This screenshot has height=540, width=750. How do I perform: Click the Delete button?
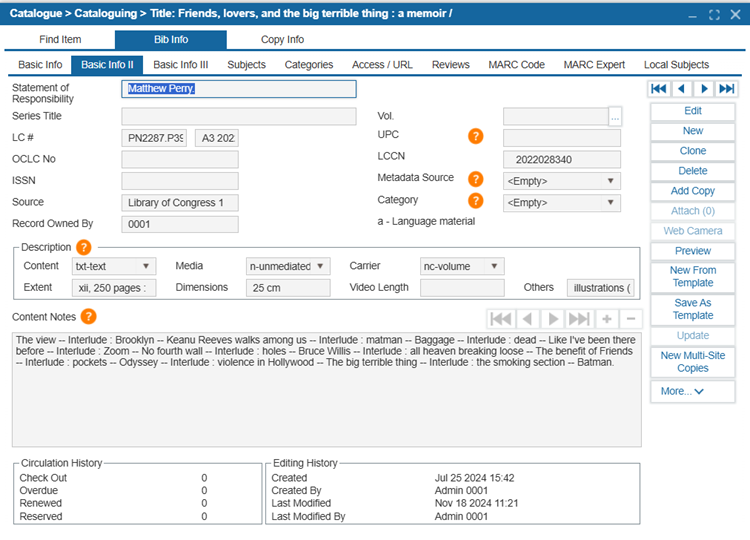(x=692, y=171)
